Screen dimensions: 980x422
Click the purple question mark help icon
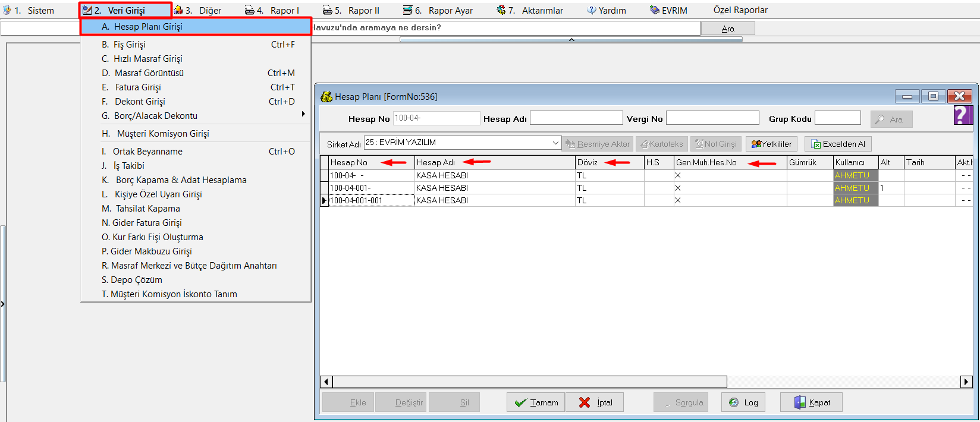[x=963, y=115]
